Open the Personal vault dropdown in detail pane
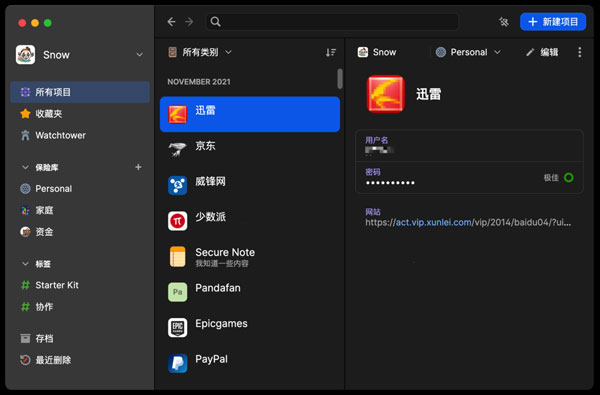The height and width of the screenshot is (395, 600). pos(468,52)
